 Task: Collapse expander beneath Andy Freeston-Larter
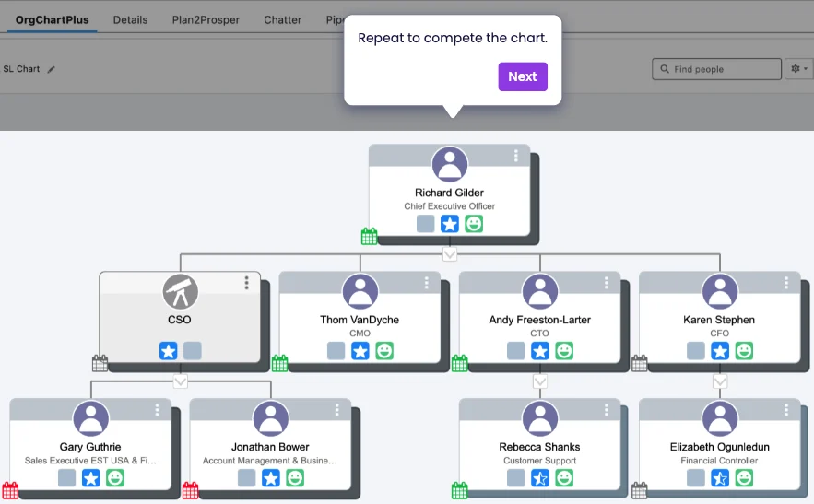point(540,381)
